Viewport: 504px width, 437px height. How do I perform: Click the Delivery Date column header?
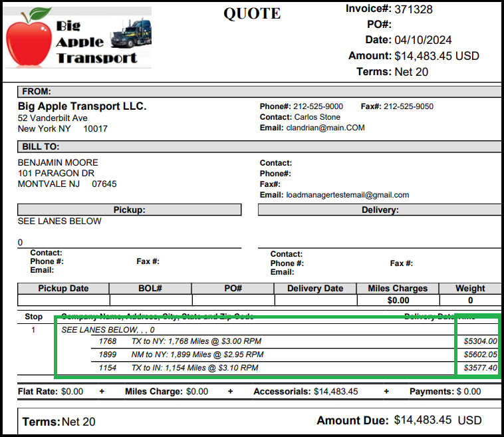click(x=315, y=289)
